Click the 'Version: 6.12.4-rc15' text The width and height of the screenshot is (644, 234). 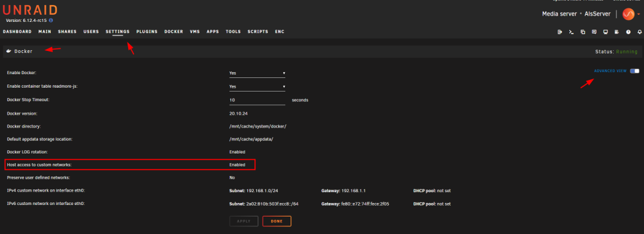pos(26,20)
